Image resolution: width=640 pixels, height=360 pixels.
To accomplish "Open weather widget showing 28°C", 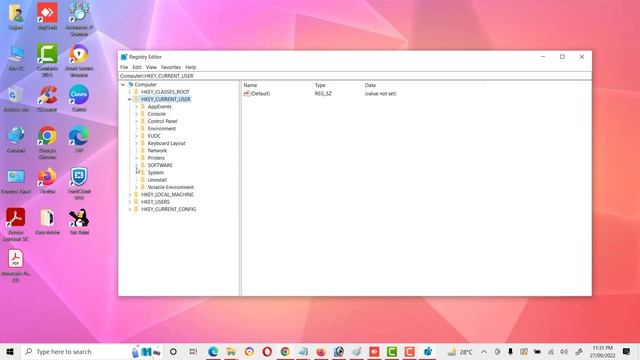I will tap(460, 351).
